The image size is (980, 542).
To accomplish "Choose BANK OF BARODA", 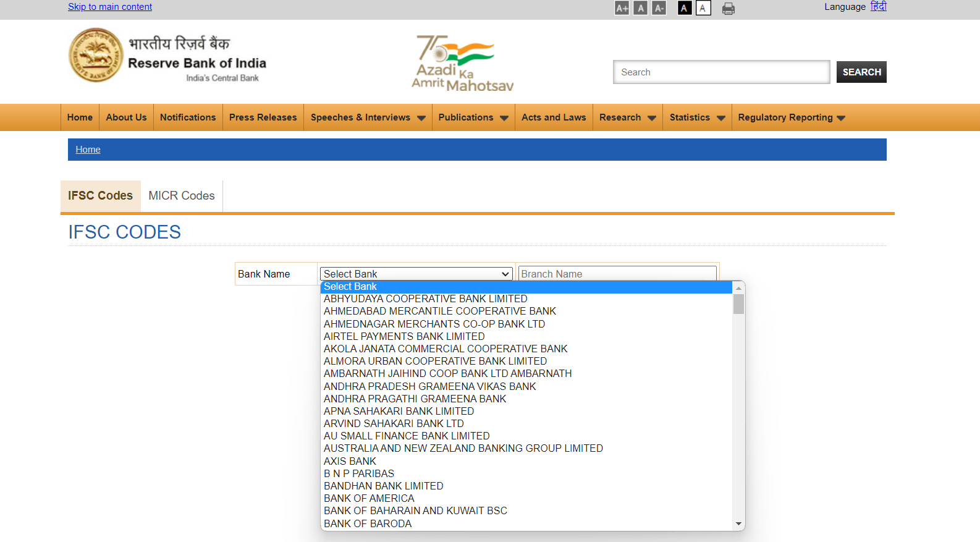I will 526,523.
